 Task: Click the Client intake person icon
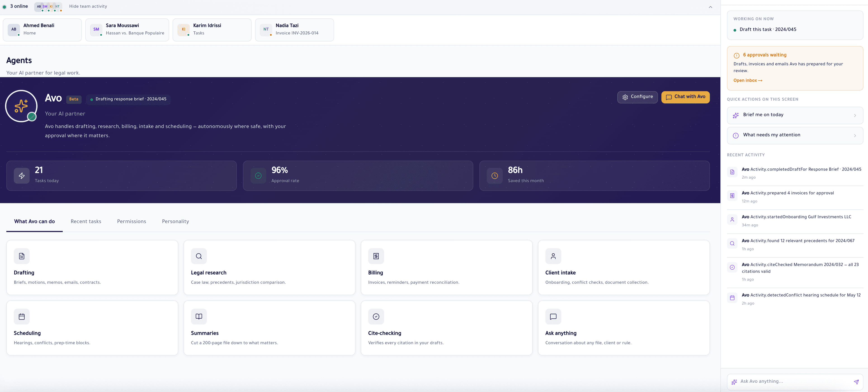click(x=553, y=256)
